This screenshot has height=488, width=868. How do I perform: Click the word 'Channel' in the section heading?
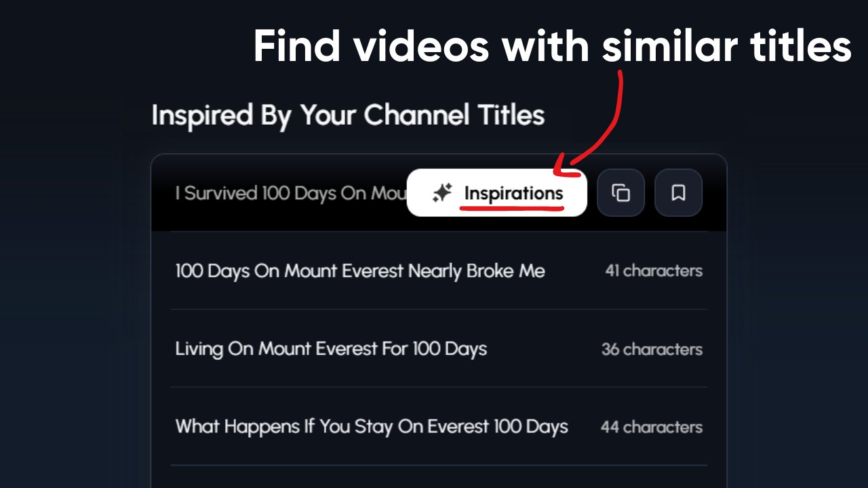416,115
